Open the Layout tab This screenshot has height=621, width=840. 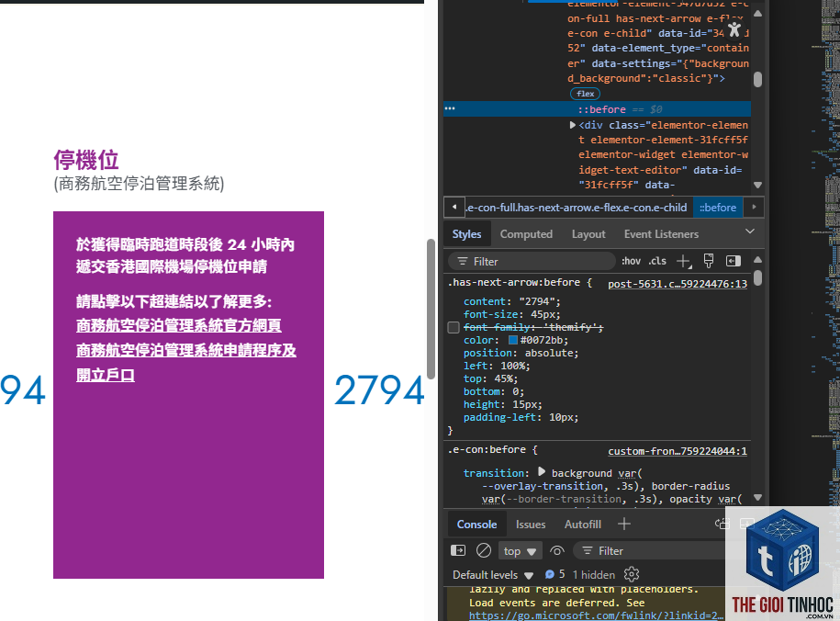[588, 234]
